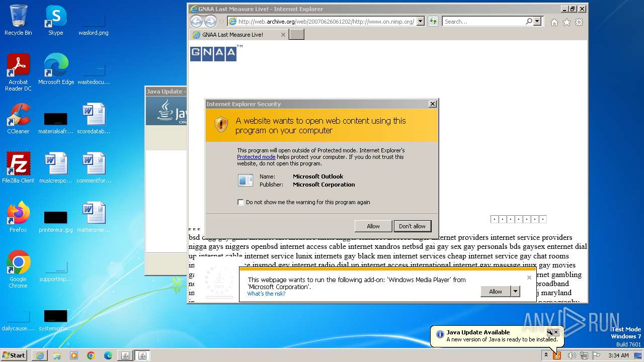Open the materialsafr... desktop file

(56, 122)
